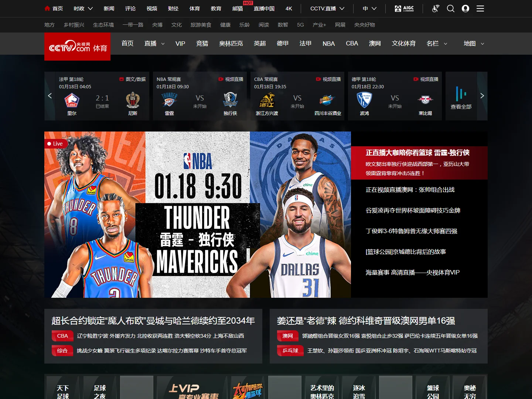This screenshot has width=532, height=399.
Task: Open 图文/数据 for 法甲 第18轮 match
Action: (x=133, y=79)
